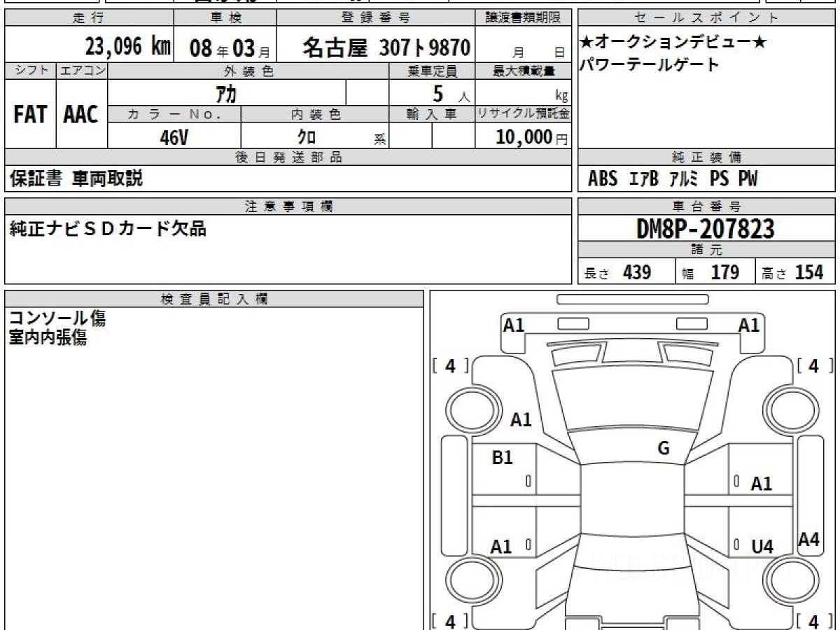This screenshot has height=630, width=840.
Task: Select the 登録番号 header
Action: 377,18
